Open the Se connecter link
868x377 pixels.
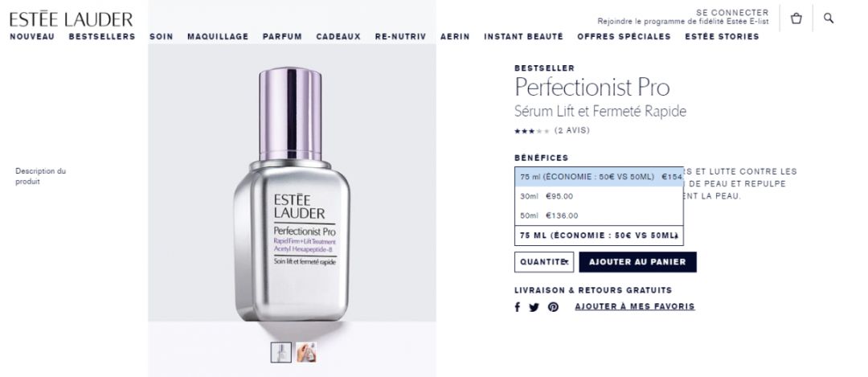[732, 12]
